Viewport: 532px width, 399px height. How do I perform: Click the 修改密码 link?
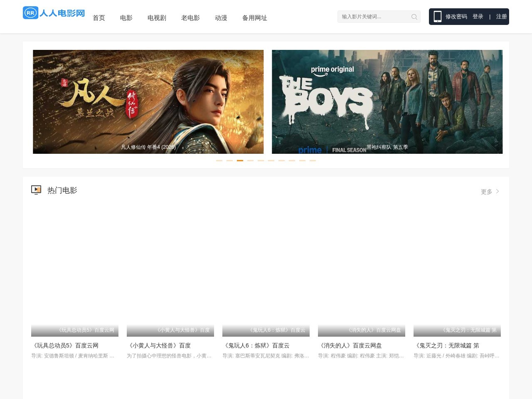(456, 17)
